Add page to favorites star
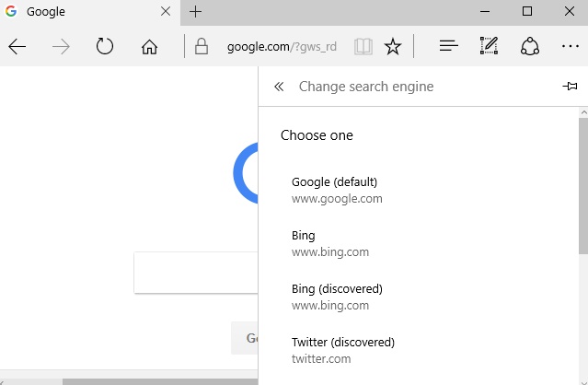Viewport: 588px width, 385px height. tap(393, 47)
